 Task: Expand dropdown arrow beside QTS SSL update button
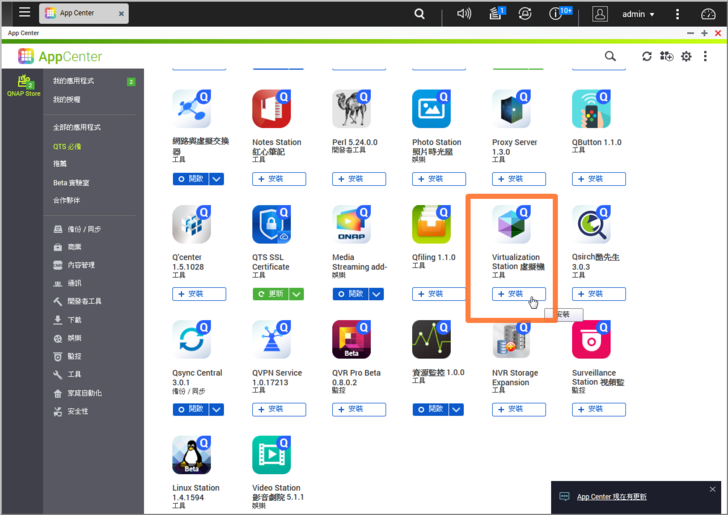296,294
